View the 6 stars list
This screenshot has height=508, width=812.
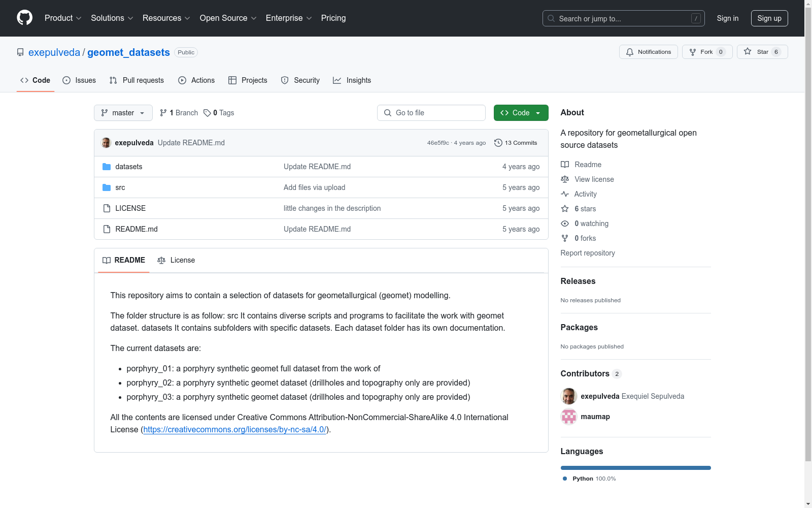pos(579,209)
